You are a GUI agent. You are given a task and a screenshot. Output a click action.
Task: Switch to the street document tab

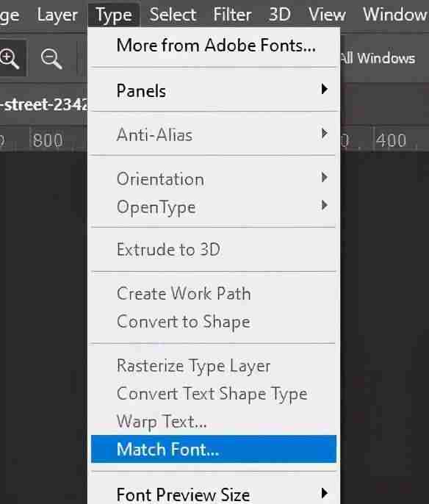tap(43, 104)
